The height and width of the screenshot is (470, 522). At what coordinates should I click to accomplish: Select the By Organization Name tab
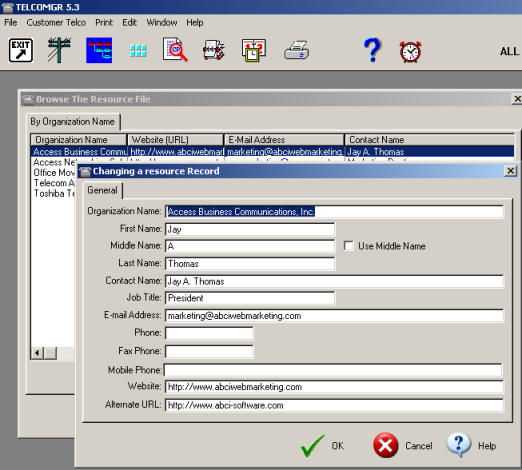pyautogui.click(x=72, y=122)
